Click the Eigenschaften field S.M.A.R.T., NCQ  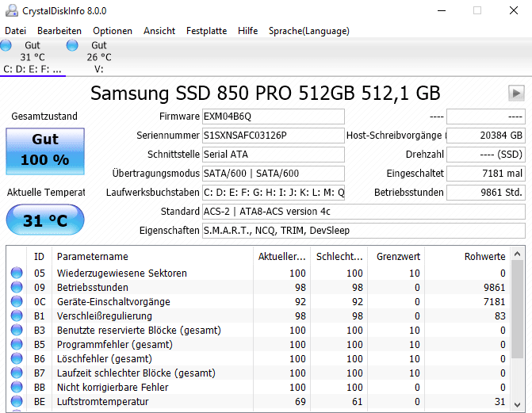(x=364, y=231)
